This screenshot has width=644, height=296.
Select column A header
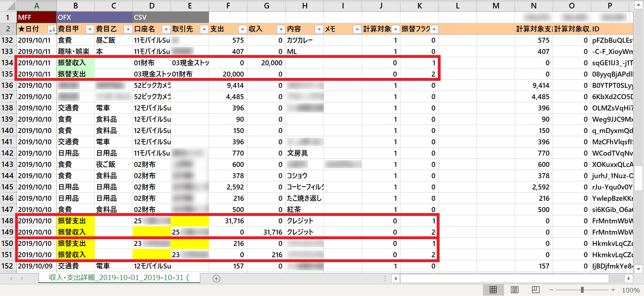(37, 6)
